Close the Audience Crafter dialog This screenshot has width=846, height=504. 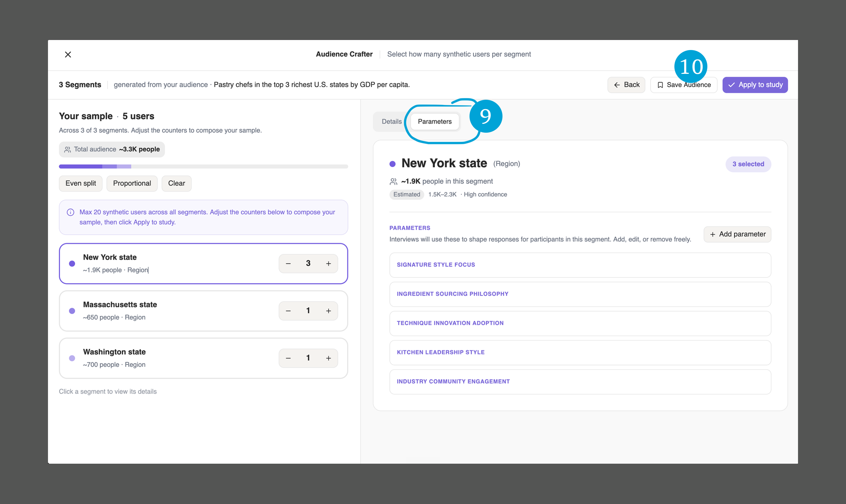coord(68,54)
